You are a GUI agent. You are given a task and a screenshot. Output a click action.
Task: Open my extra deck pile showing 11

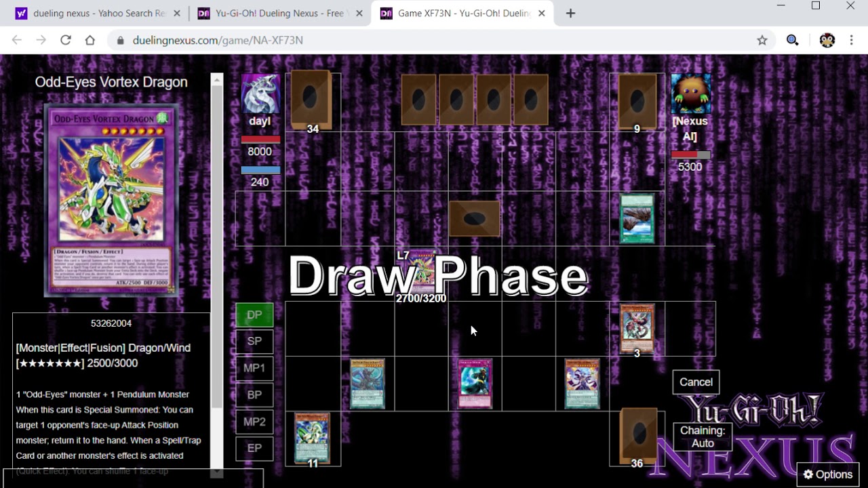[x=312, y=439]
